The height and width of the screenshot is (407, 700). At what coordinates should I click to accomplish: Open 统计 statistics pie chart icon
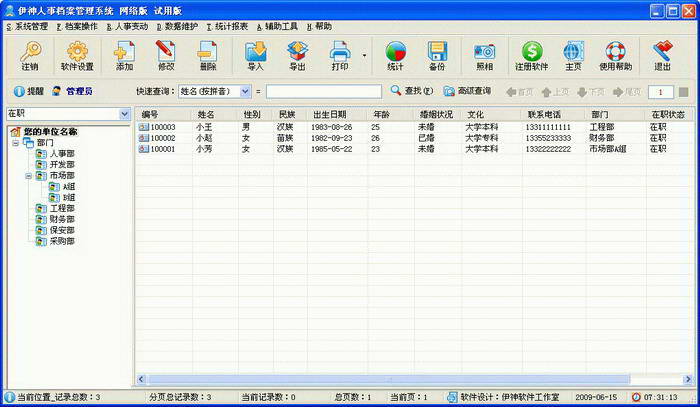point(395,56)
